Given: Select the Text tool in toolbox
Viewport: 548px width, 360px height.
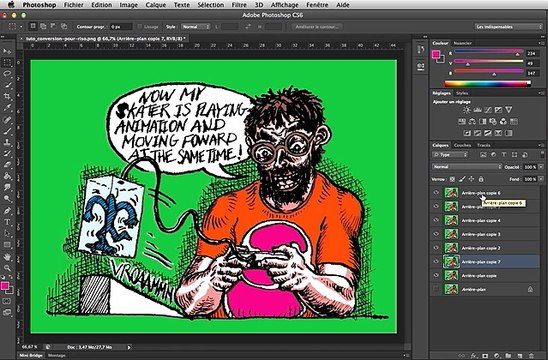Looking at the screenshot, I should tap(7, 222).
